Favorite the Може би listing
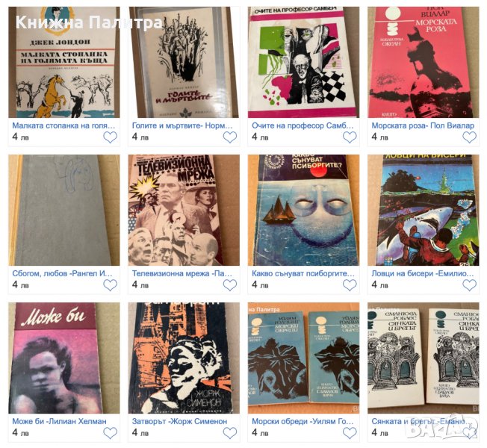The image size is (487, 448). 111,433
